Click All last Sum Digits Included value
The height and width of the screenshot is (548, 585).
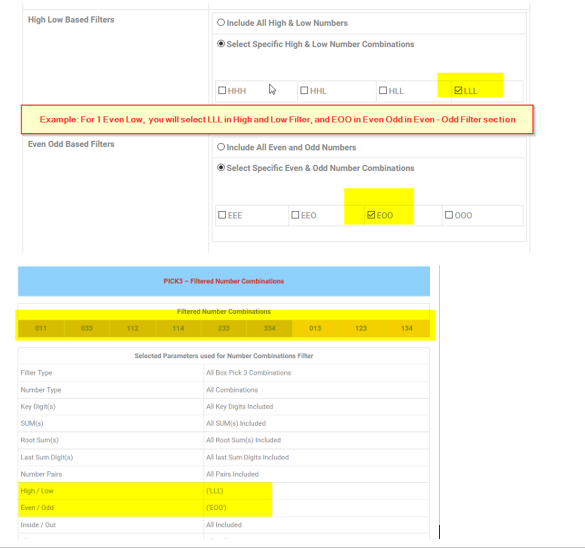(247, 457)
